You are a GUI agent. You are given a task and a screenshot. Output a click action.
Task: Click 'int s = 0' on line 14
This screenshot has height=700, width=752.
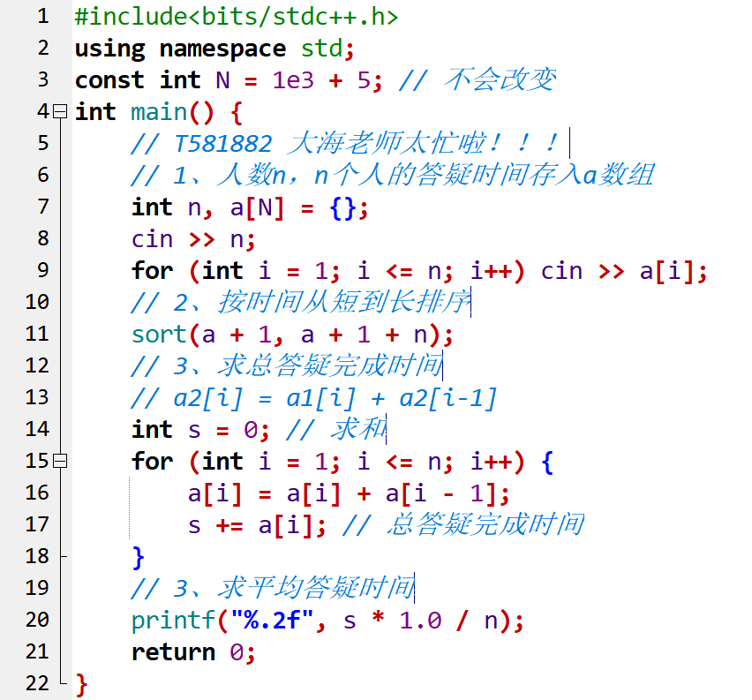click(x=196, y=430)
